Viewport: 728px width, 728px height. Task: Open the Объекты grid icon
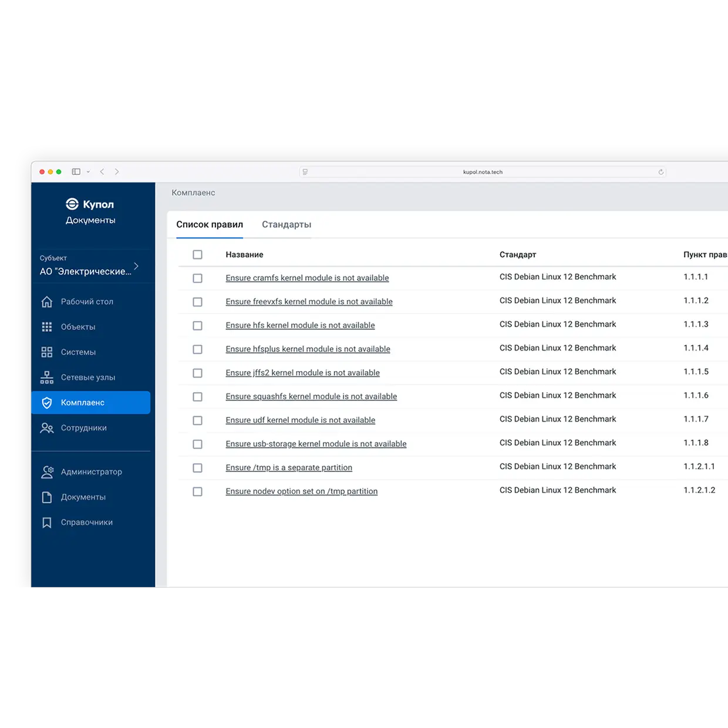pos(47,327)
